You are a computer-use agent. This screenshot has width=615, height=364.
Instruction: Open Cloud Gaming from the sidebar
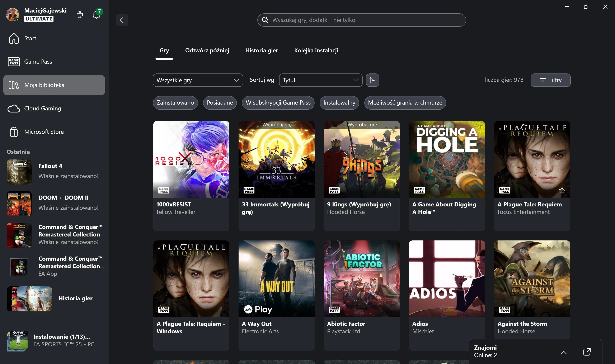[42, 108]
